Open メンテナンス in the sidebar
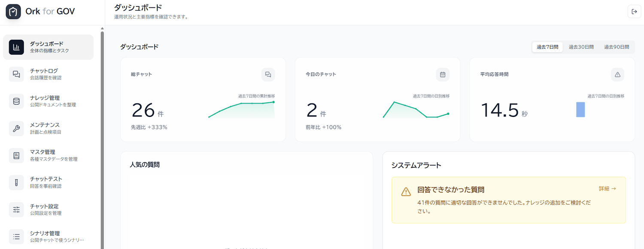 pos(48,129)
